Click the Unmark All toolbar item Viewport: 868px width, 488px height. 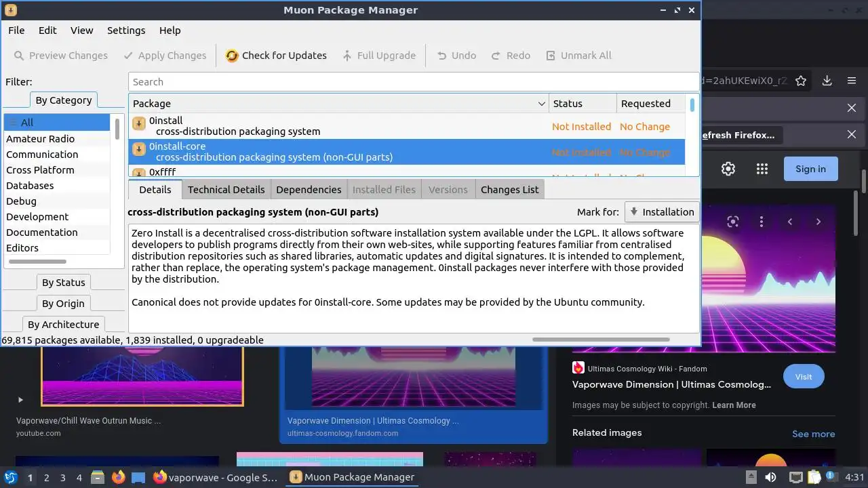click(578, 56)
